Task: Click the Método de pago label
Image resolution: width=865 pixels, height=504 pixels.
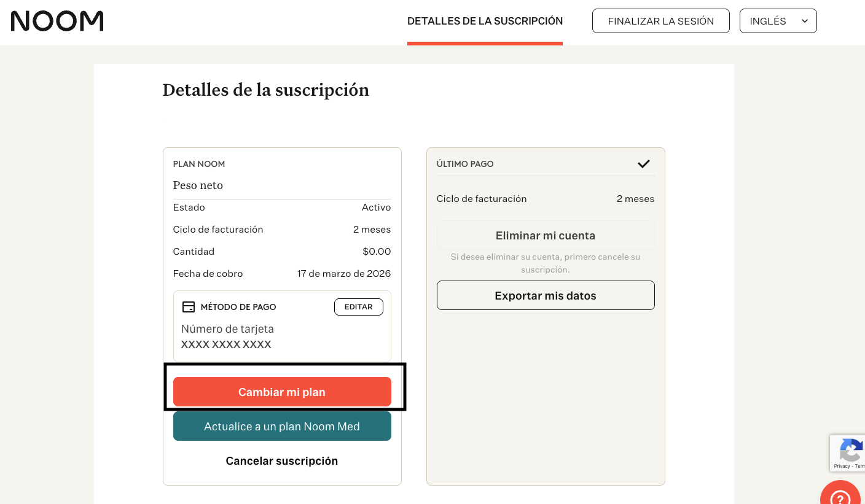Action: (x=238, y=307)
